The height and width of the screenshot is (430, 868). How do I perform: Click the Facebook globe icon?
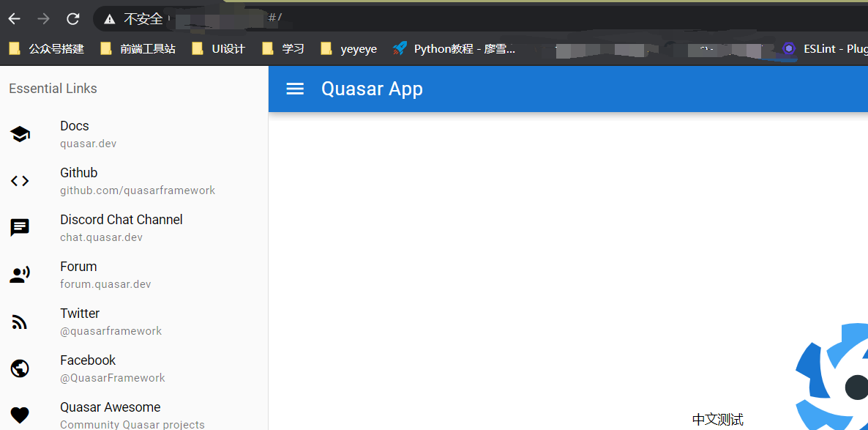point(20,368)
